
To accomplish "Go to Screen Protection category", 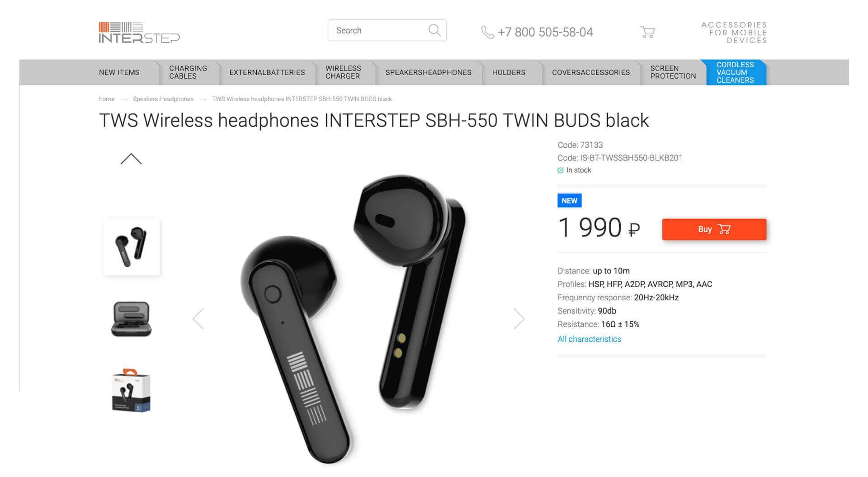I will point(673,72).
